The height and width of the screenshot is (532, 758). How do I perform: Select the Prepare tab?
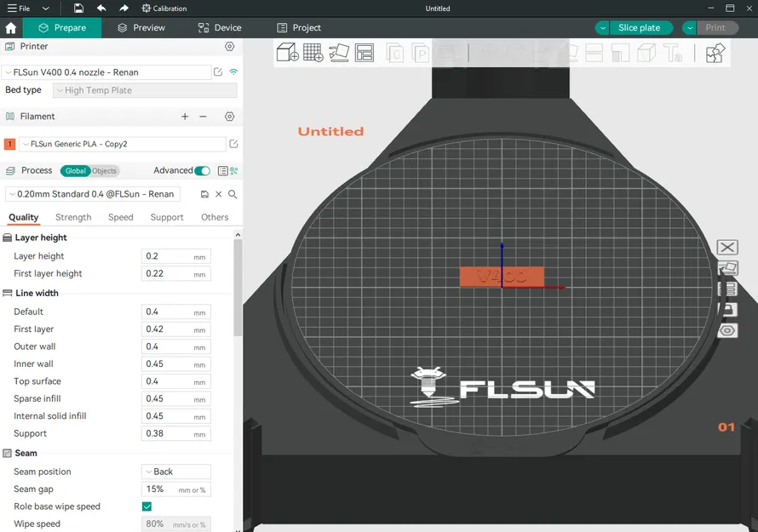coord(62,28)
